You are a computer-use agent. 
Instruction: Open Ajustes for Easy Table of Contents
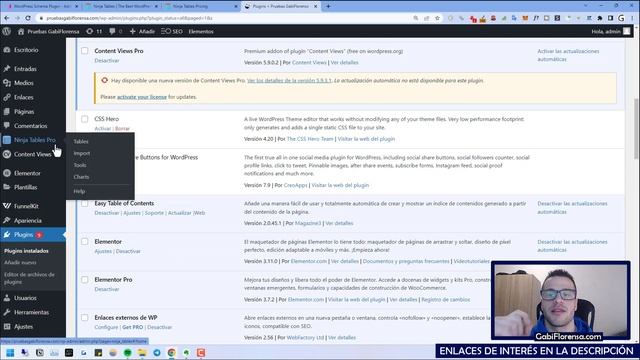pos(132,213)
